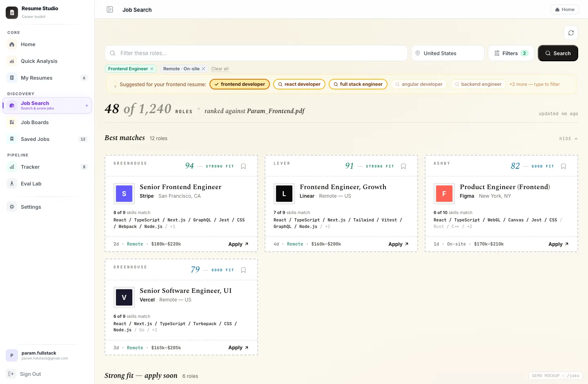
Task: Click the Home button in top bar
Action: (565, 9)
